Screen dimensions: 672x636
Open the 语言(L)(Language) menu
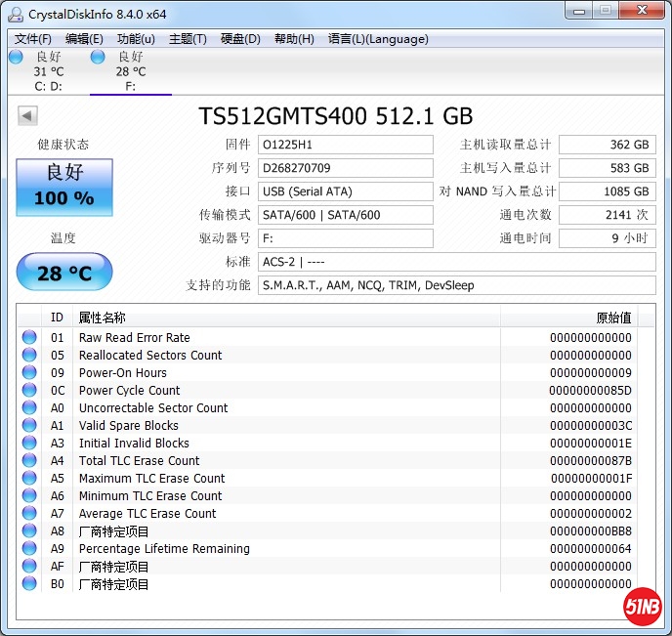coord(378,39)
